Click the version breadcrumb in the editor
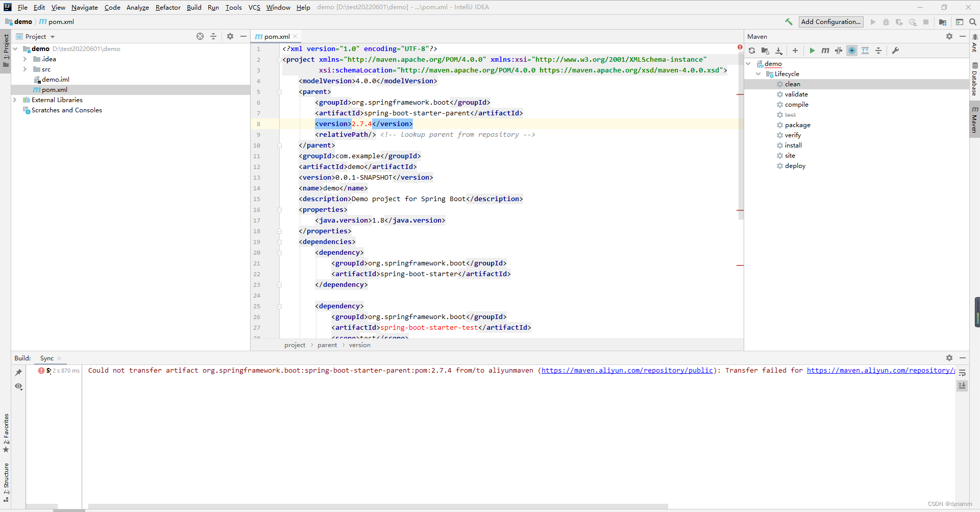Viewport: 980px width, 512px height. [360, 346]
